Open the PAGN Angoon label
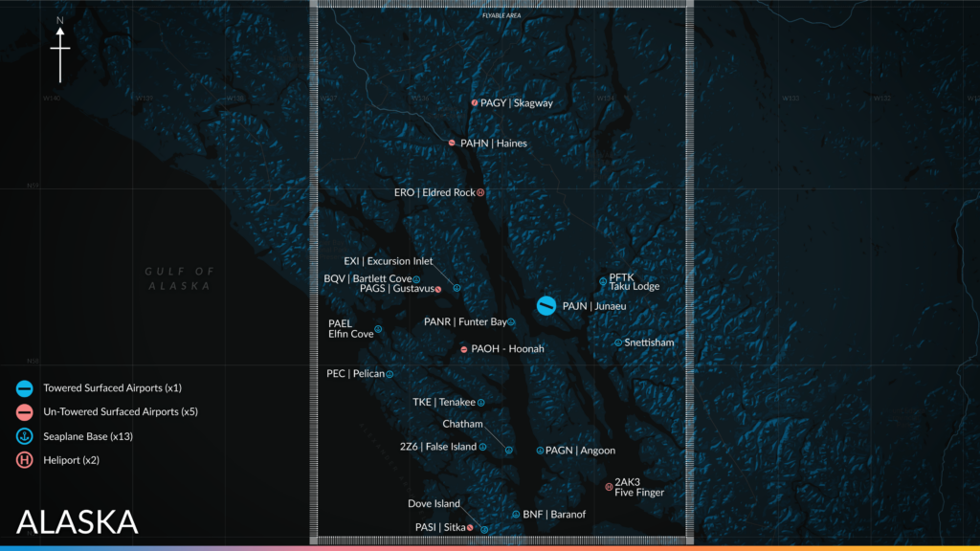 [578, 450]
